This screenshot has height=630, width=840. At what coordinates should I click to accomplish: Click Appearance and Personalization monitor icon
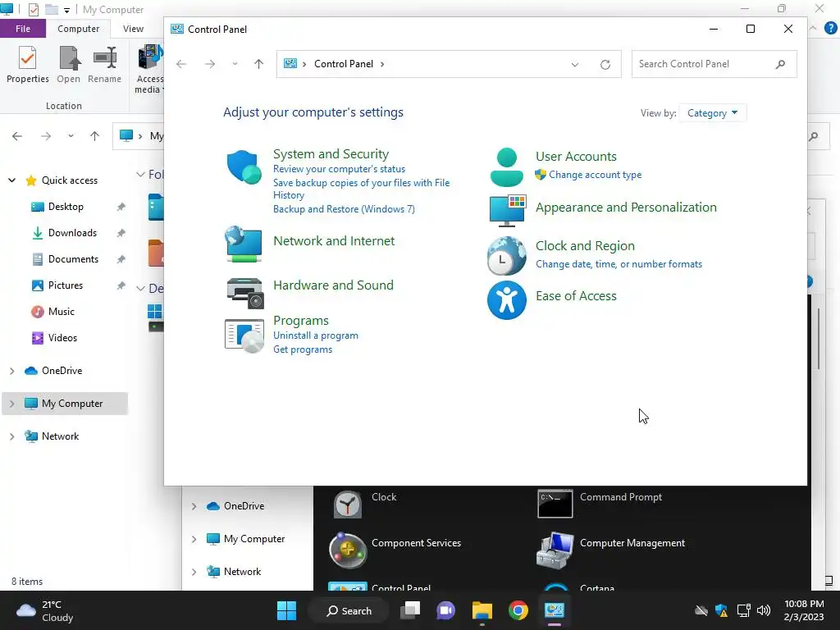(507, 211)
